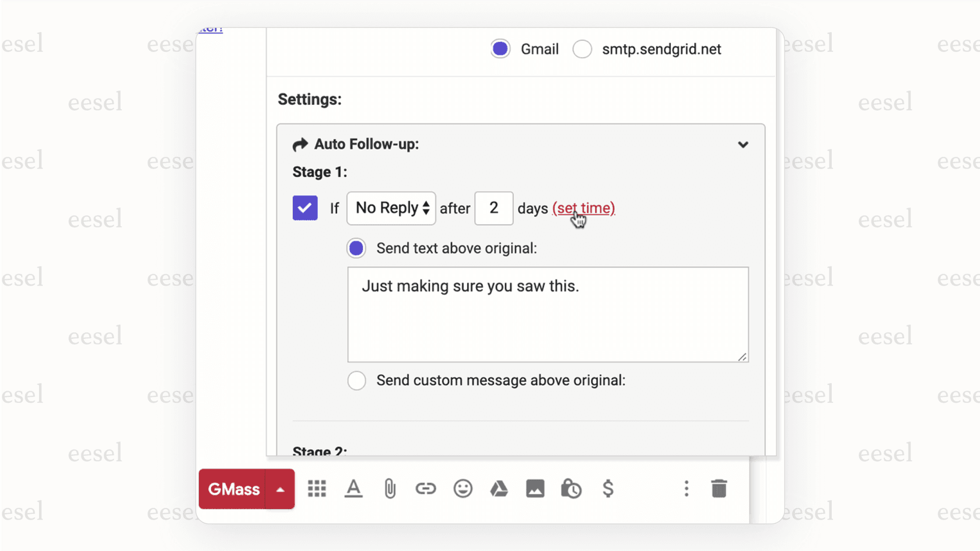Click the dollar sign icon
This screenshot has height=551, width=980.
tap(608, 489)
